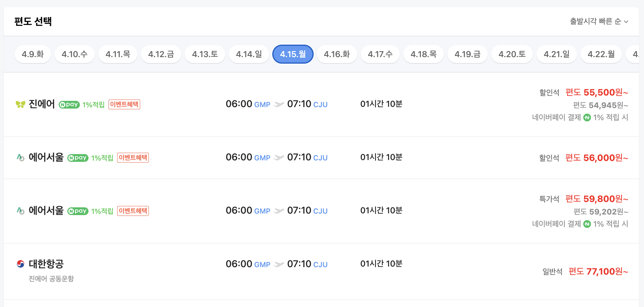This screenshot has width=644, height=307.
Task: Select the 4.12.금 date tab
Action: (161, 54)
